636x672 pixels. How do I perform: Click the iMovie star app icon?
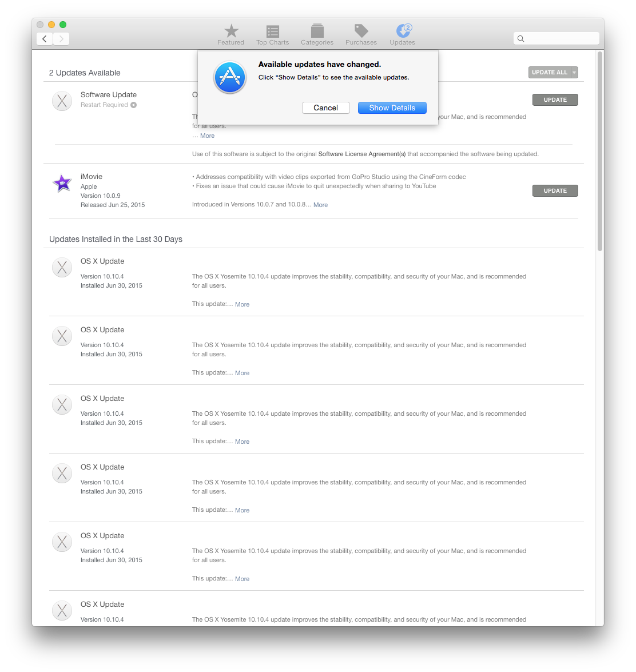[x=62, y=184]
